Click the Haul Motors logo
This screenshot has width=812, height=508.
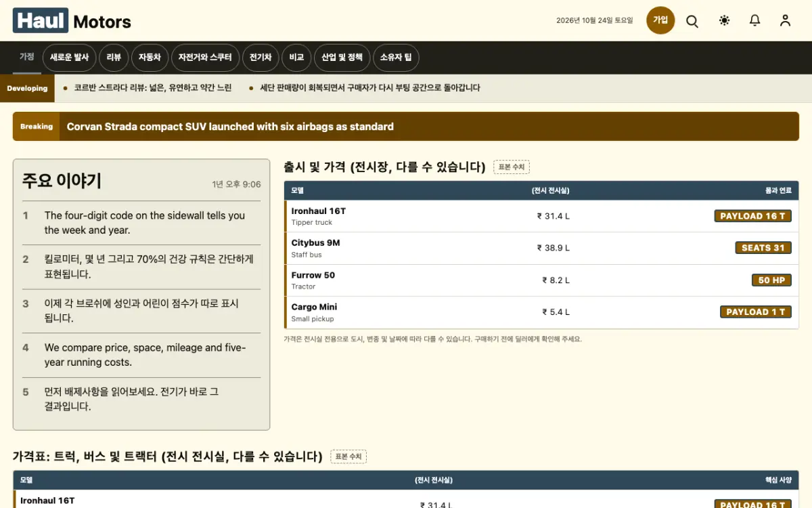click(x=72, y=21)
